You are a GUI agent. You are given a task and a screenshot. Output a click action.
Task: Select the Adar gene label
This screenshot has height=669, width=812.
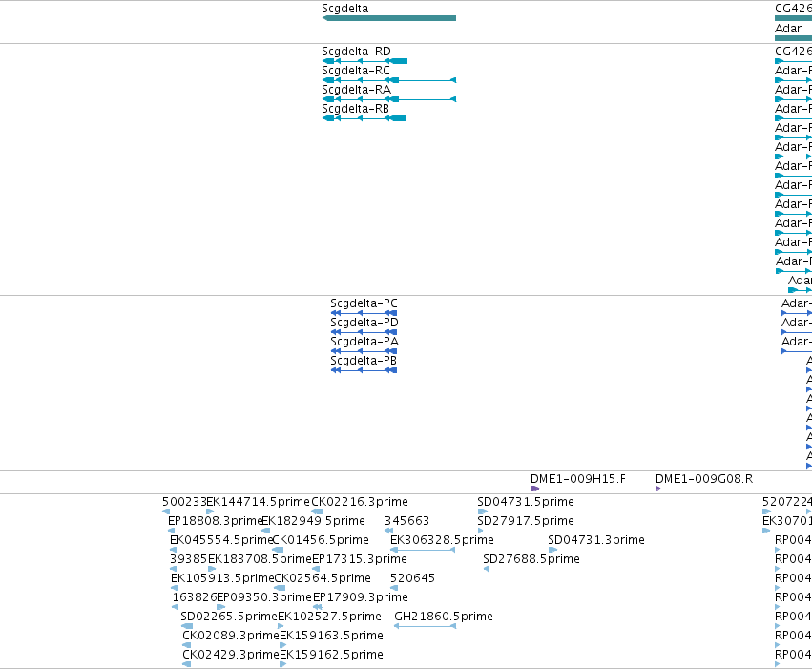[x=788, y=29]
